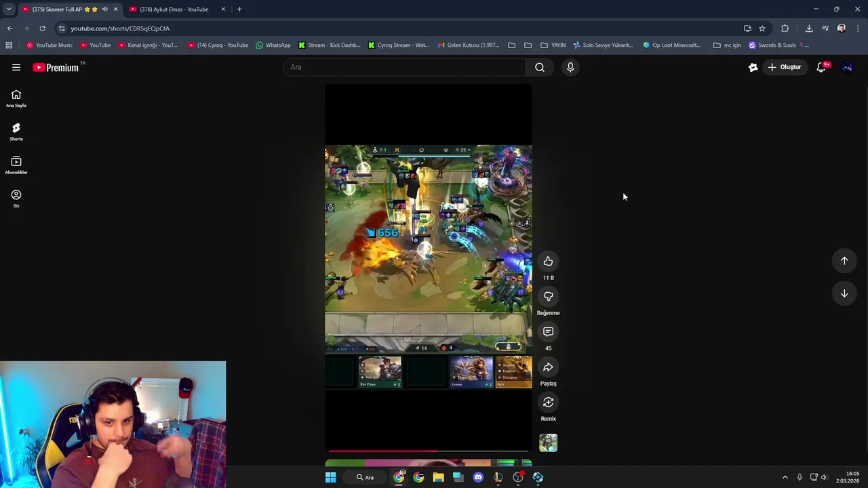Open the Siz profile section
This screenshot has width=868, height=488.
click(x=16, y=199)
